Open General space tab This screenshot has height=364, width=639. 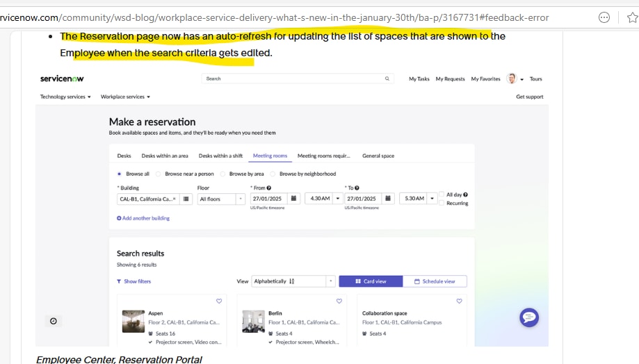[x=378, y=156]
